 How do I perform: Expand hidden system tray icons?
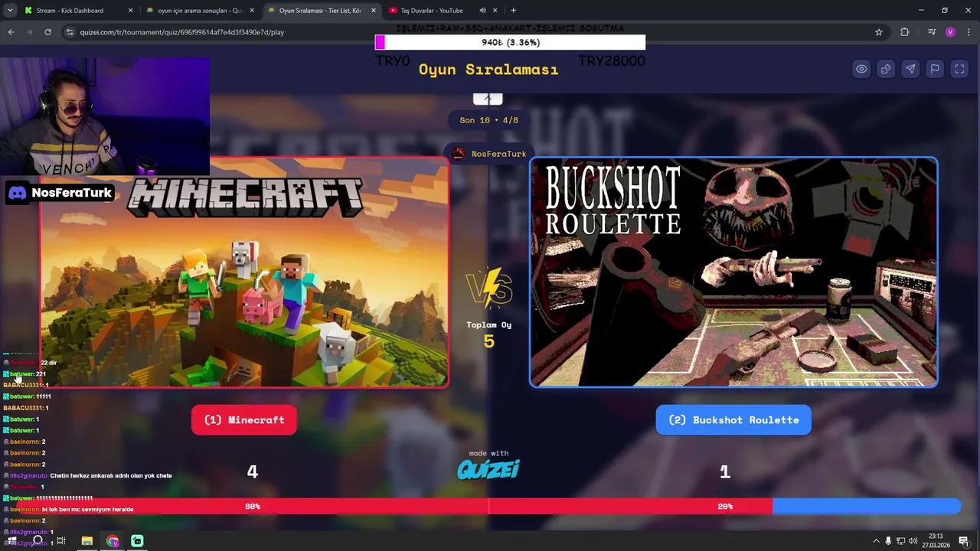tap(876, 541)
